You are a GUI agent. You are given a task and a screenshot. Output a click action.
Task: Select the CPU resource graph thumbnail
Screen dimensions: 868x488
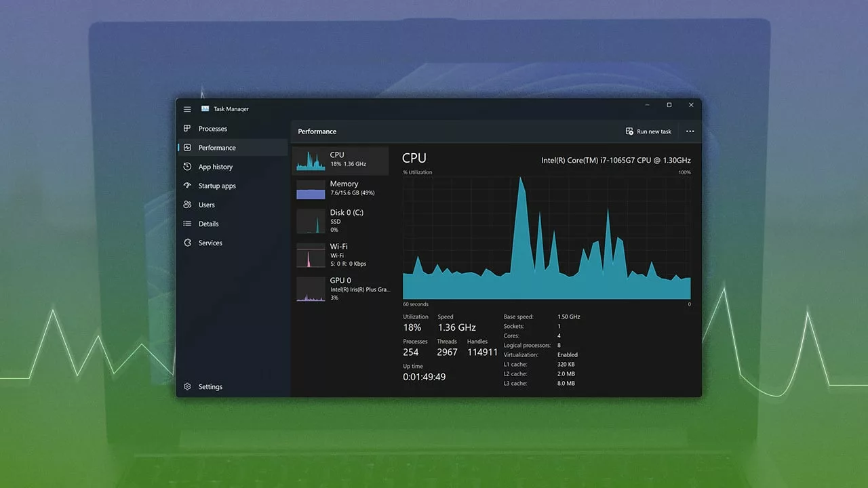311,161
